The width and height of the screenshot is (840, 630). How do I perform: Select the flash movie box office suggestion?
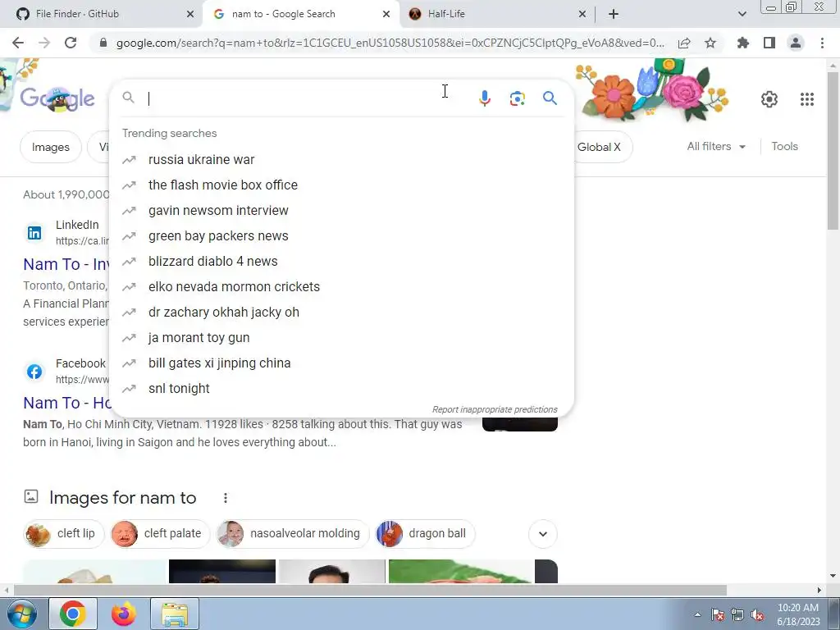[341, 185]
